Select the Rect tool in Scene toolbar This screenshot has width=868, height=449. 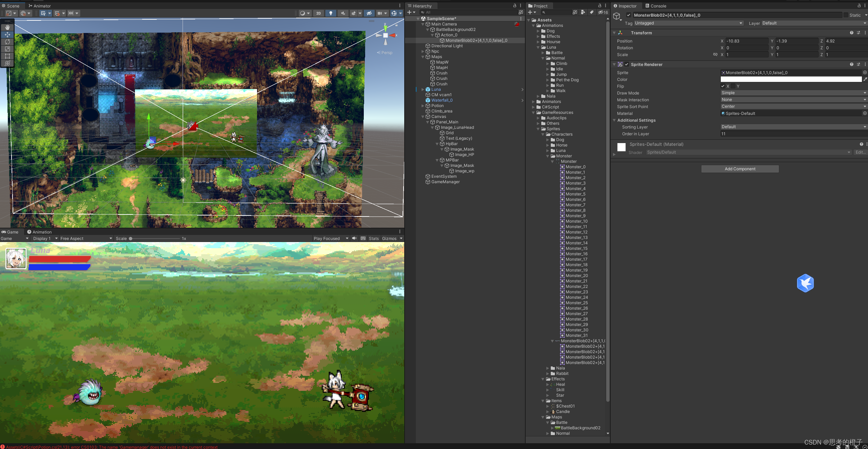pyautogui.click(x=7, y=56)
